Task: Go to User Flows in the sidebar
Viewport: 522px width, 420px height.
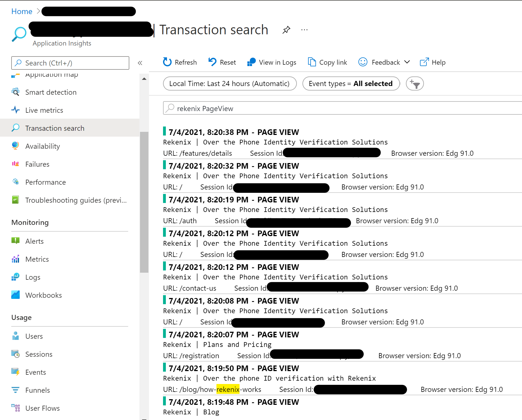Action: 42,408
